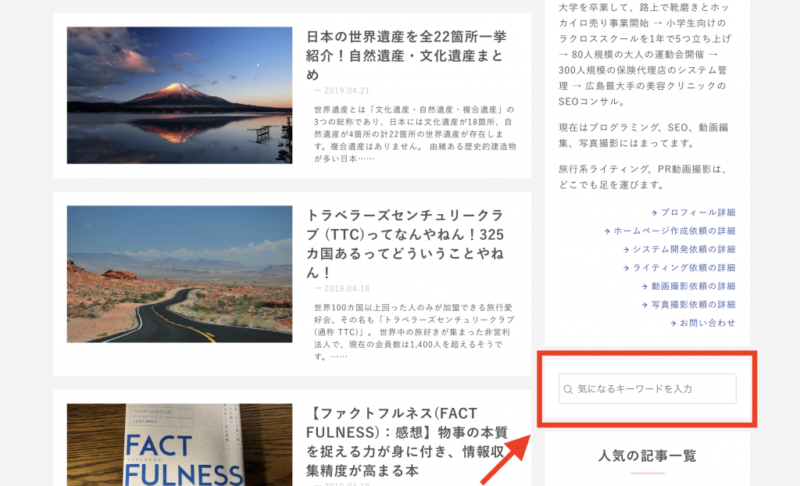Image resolution: width=800 pixels, height=486 pixels.
Task: Click the magnifier icon in the search box
Action: (568, 389)
